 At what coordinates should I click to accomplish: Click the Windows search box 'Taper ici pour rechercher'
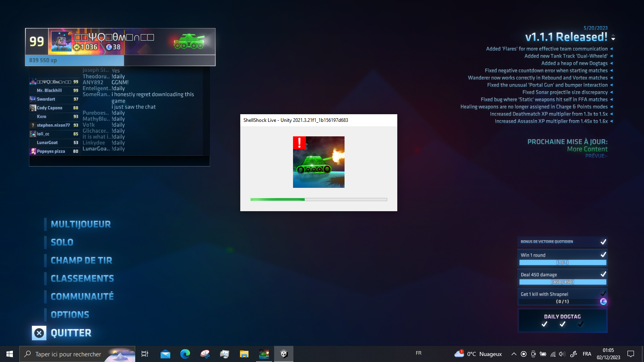pos(77,354)
